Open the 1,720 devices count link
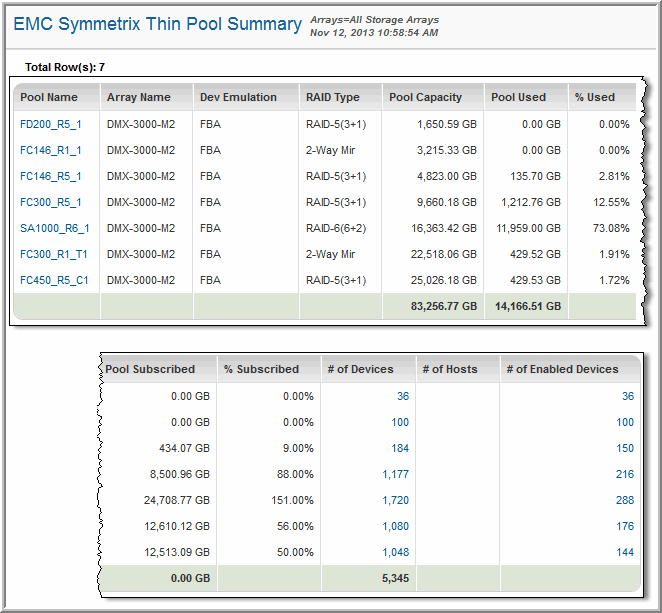The height and width of the screenshot is (613, 662). 395,499
